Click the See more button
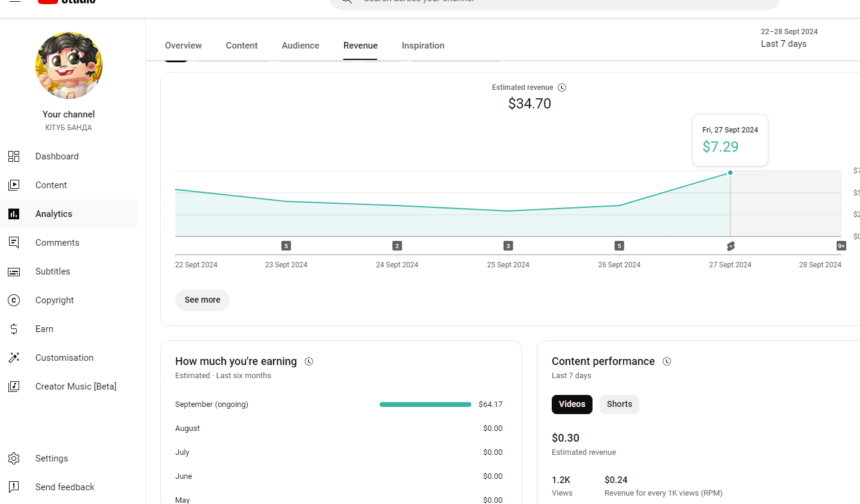The image size is (860, 504). coord(202,300)
